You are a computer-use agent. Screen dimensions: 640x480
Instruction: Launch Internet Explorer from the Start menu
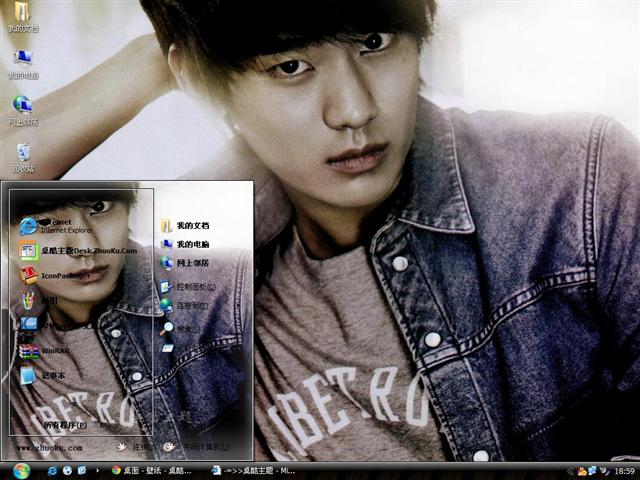(x=56, y=226)
